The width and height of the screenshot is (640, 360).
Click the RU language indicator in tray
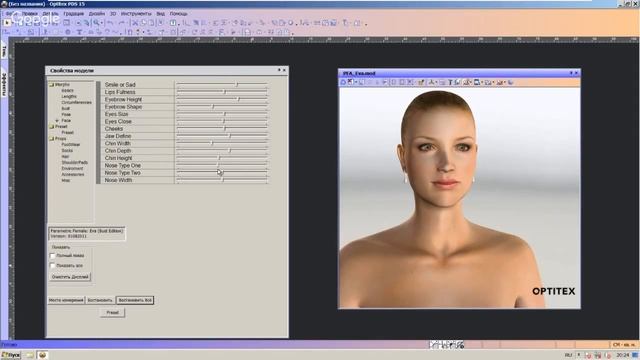click(x=568, y=355)
